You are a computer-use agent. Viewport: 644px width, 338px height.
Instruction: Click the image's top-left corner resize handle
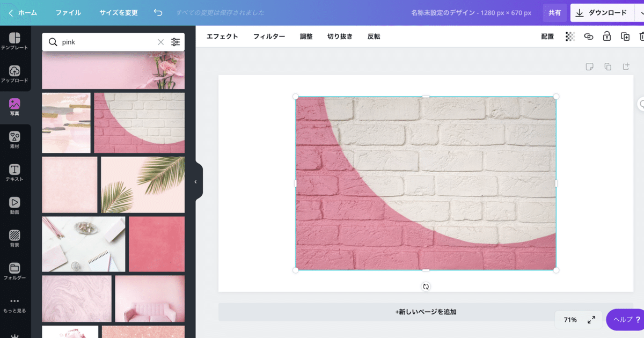pyautogui.click(x=296, y=97)
